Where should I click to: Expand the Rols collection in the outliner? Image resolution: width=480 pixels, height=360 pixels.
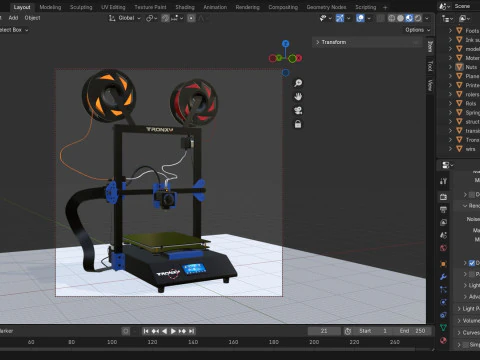pyautogui.click(x=450, y=103)
